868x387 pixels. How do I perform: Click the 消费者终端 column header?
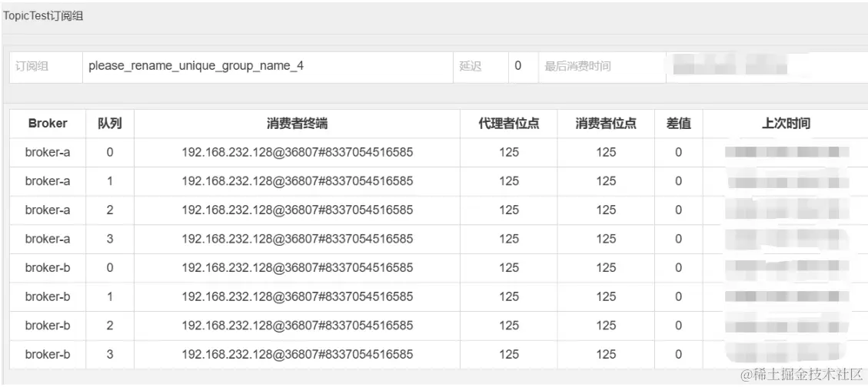coord(298,124)
